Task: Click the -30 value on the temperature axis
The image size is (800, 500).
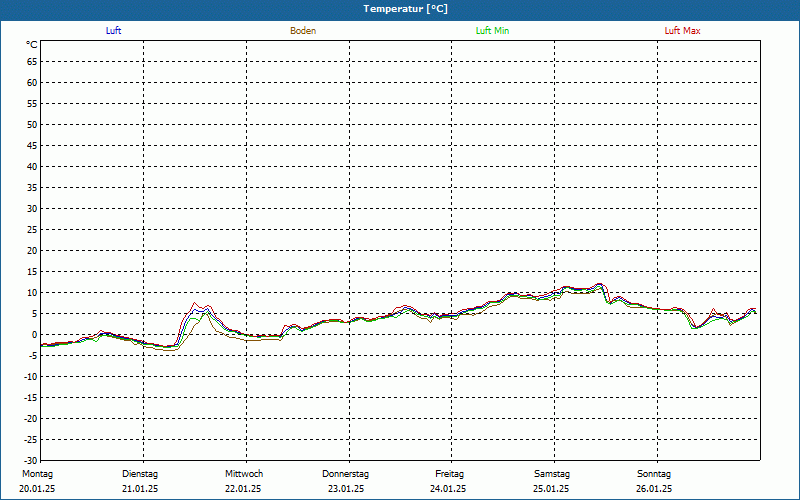Action: (31, 460)
